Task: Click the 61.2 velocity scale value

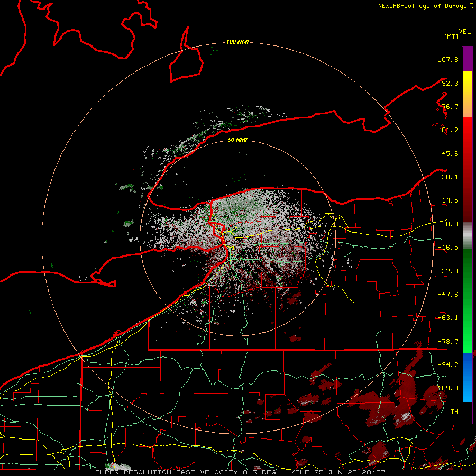Action: [x=450, y=130]
